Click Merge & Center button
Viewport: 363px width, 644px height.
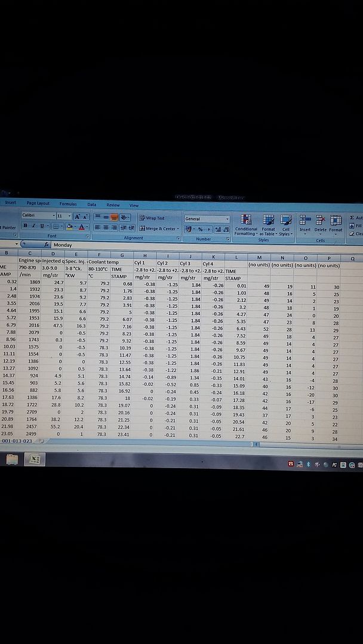157,228
